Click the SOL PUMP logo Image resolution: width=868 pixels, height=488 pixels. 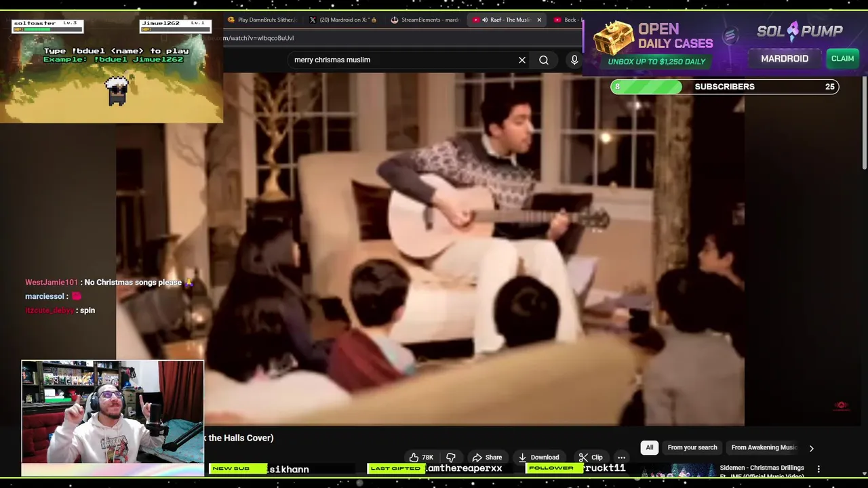click(x=800, y=31)
